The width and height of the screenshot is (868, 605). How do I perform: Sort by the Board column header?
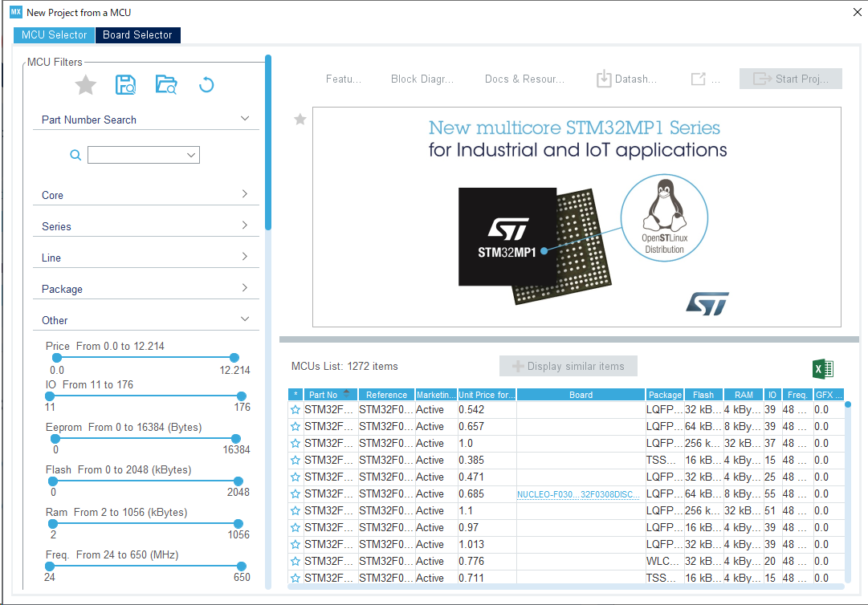[x=581, y=394]
